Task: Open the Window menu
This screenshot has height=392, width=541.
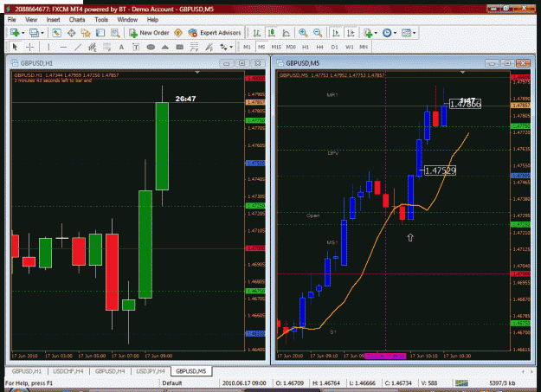Action: (127, 20)
